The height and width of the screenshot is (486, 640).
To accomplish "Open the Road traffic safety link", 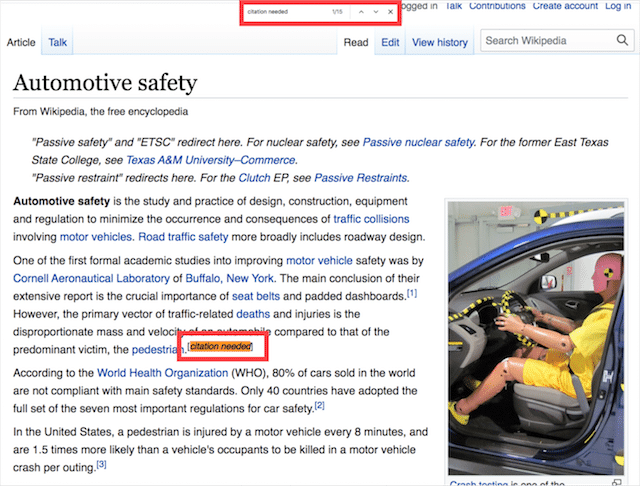I will (183, 237).
